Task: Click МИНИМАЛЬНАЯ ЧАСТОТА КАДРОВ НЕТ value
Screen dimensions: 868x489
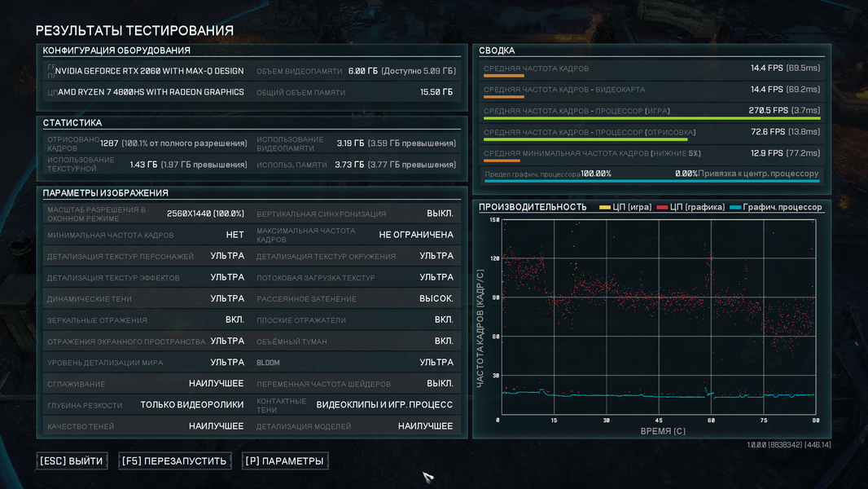Action: (235, 235)
